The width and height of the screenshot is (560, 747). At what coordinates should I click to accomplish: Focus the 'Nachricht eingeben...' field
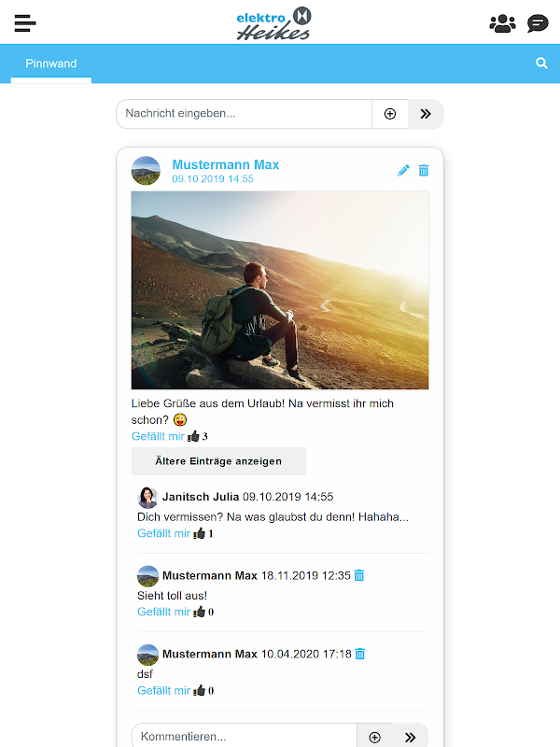[244, 114]
